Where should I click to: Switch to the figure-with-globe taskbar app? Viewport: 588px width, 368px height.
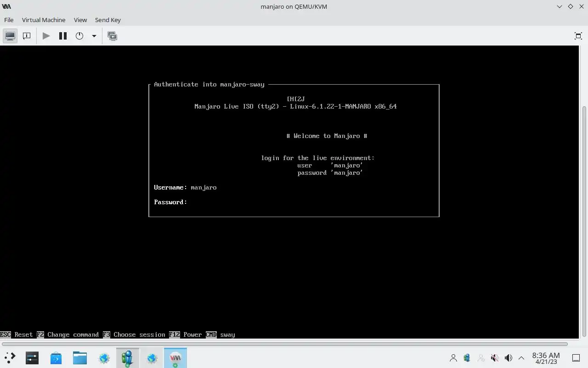[x=128, y=358]
